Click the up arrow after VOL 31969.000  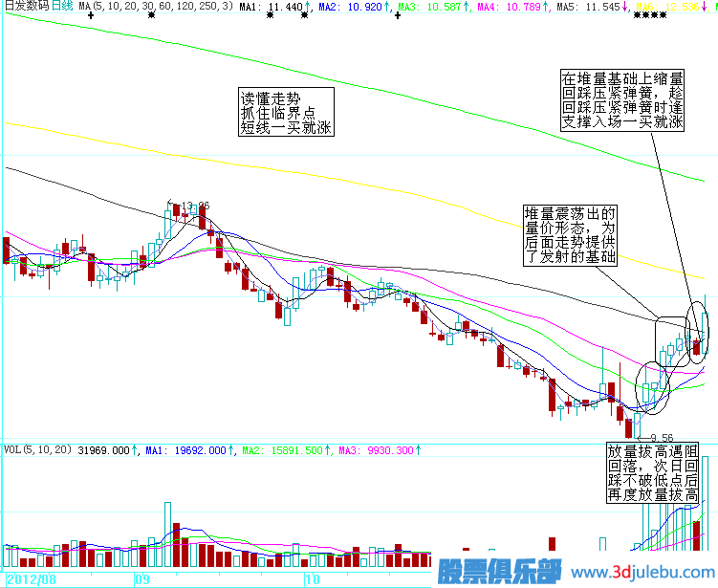(x=135, y=449)
